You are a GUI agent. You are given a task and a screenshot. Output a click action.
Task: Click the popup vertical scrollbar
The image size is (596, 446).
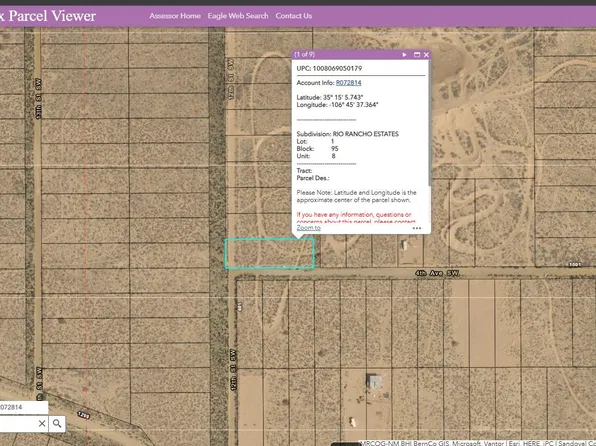pyautogui.click(x=430, y=124)
